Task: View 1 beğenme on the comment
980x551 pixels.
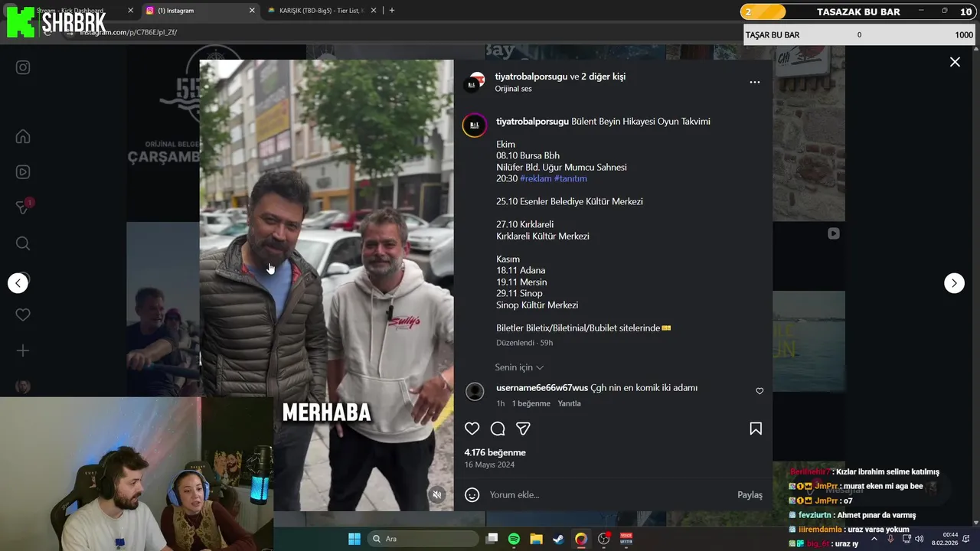Action: click(x=531, y=403)
